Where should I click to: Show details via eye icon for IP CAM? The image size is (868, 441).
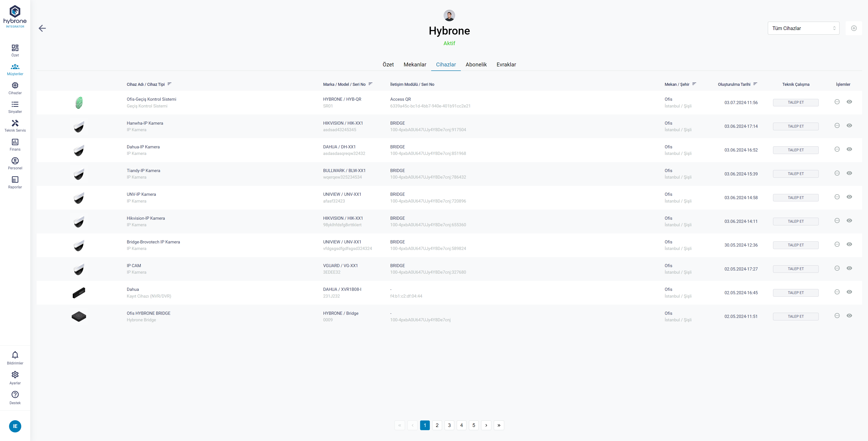pos(849,268)
